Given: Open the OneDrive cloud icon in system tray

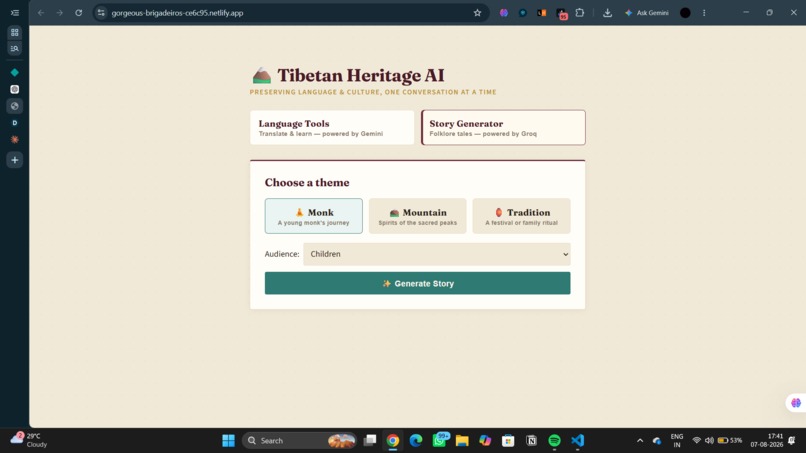Looking at the screenshot, I should (657, 441).
